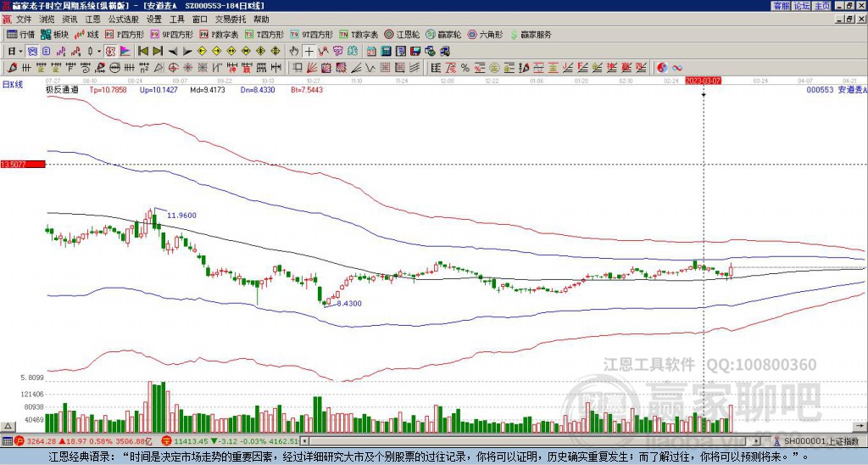Click the SH000001 上证指数 status entry
This screenshot has width=868, height=465.
[821, 441]
